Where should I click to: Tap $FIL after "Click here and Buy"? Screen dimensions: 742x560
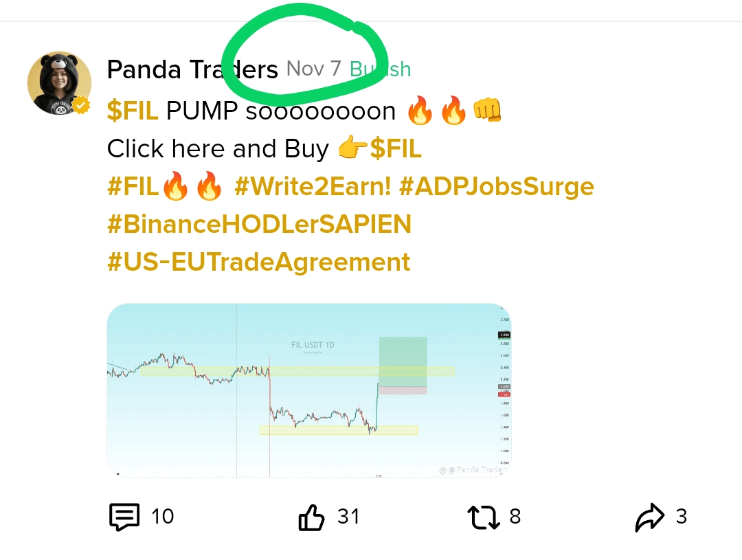point(396,148)
